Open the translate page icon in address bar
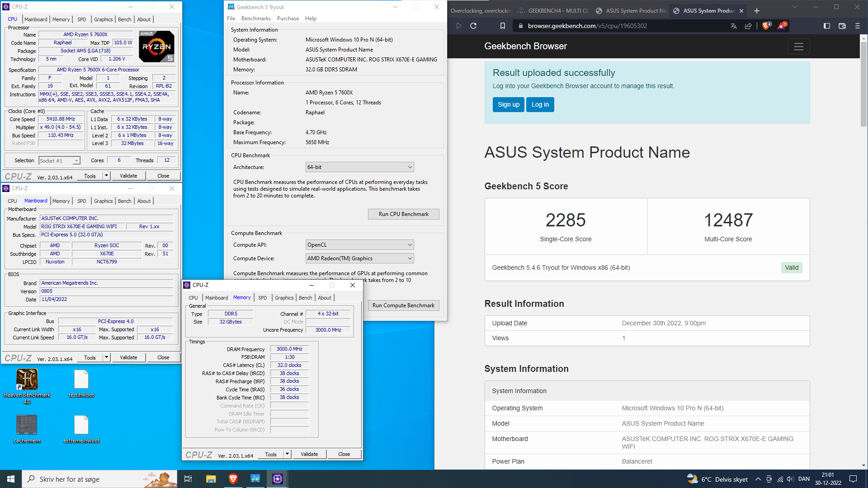The height and width of the screenshot is (488, 868). pyautogui.click(x=733, y=26)
